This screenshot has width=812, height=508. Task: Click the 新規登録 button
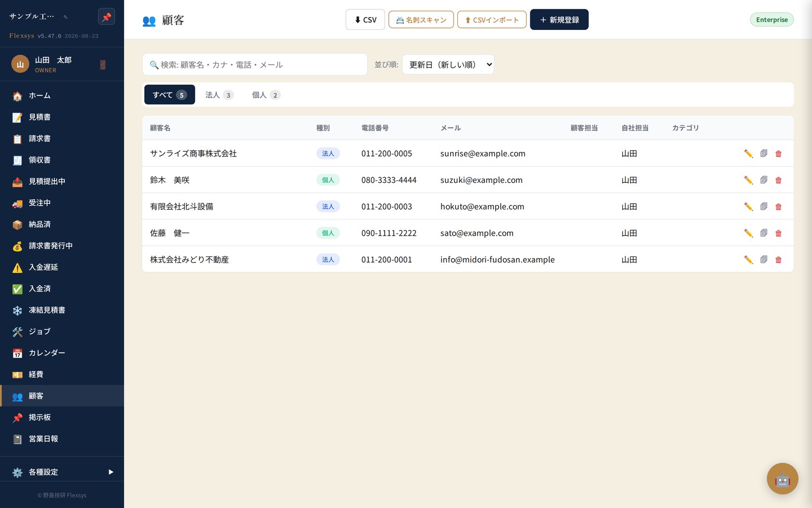click(x=559, y=20)
